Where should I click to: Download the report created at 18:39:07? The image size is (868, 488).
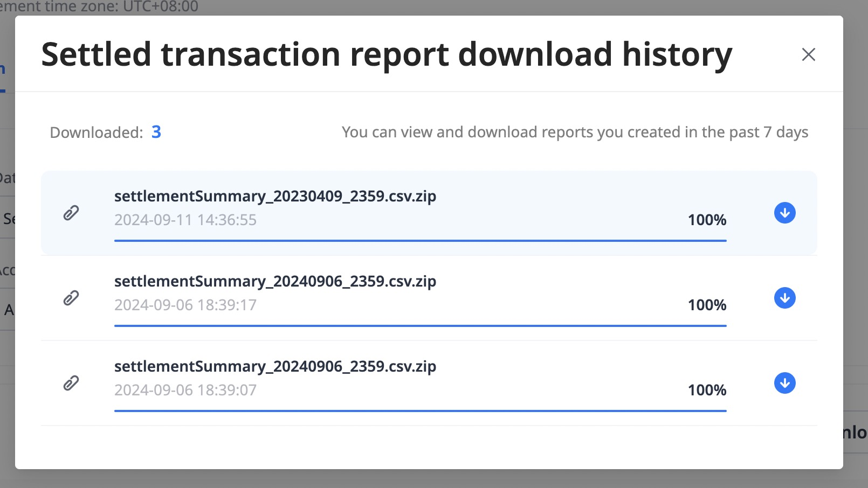point(784,383)
